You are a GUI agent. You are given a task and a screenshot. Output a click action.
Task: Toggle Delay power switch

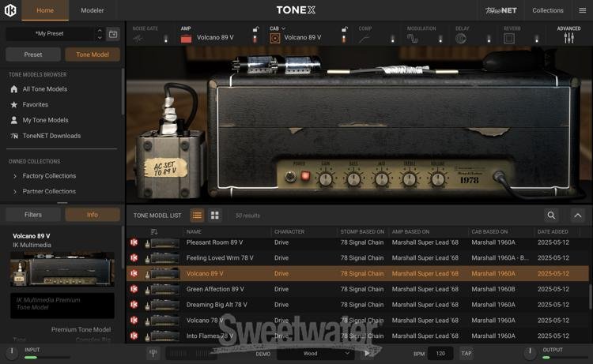coord(489,39)
